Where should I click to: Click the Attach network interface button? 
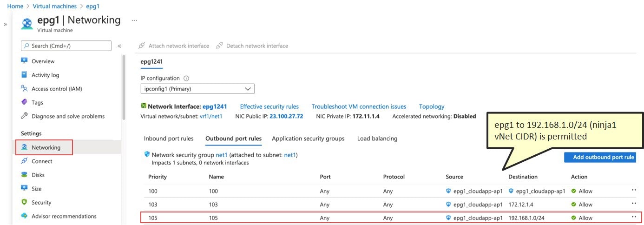point(174,46)
